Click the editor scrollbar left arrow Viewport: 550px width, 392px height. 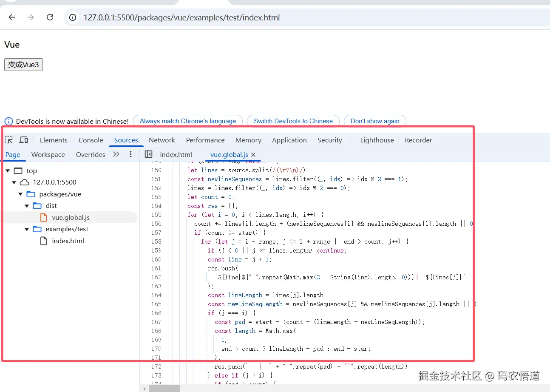tap(145, 389)
